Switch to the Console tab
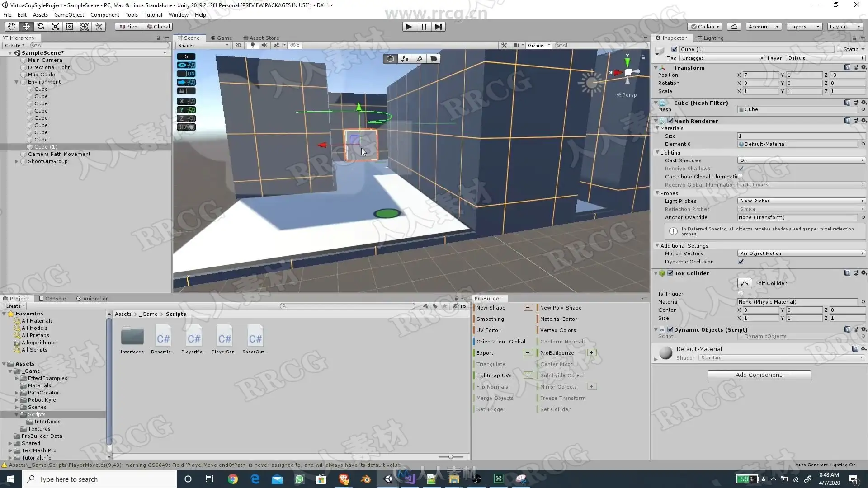 tap(52, 299)
